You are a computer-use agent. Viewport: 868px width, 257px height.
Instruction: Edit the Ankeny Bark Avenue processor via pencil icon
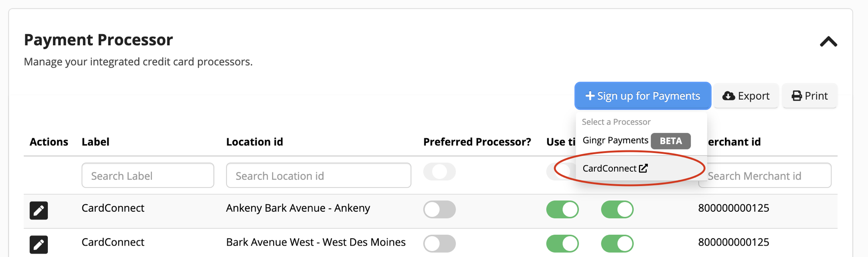point(38,211)
